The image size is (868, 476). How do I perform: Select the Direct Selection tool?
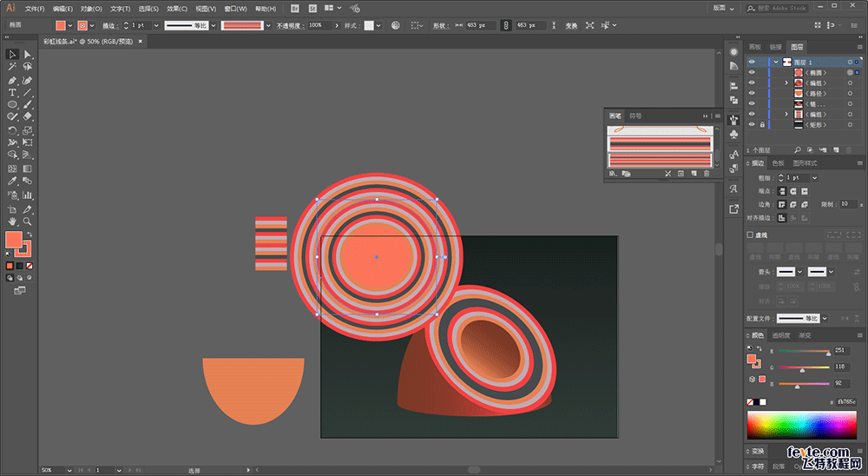28,55
